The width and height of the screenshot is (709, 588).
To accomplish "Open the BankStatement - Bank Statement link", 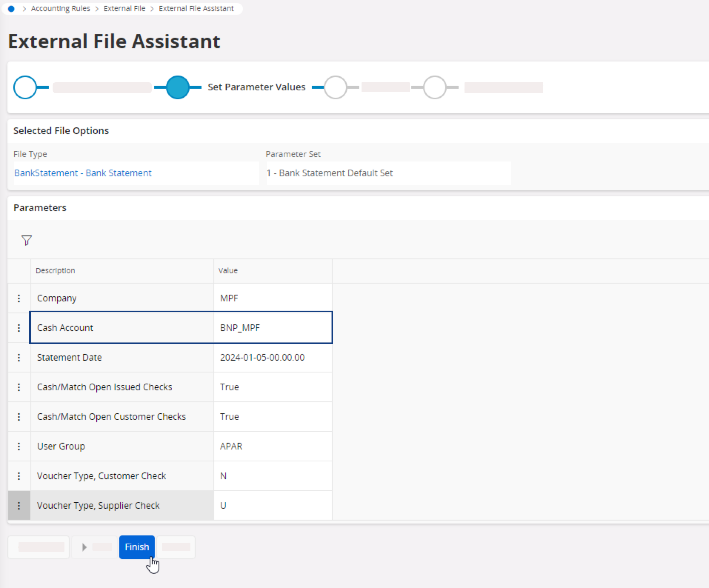I will click(x=83, y=173).
